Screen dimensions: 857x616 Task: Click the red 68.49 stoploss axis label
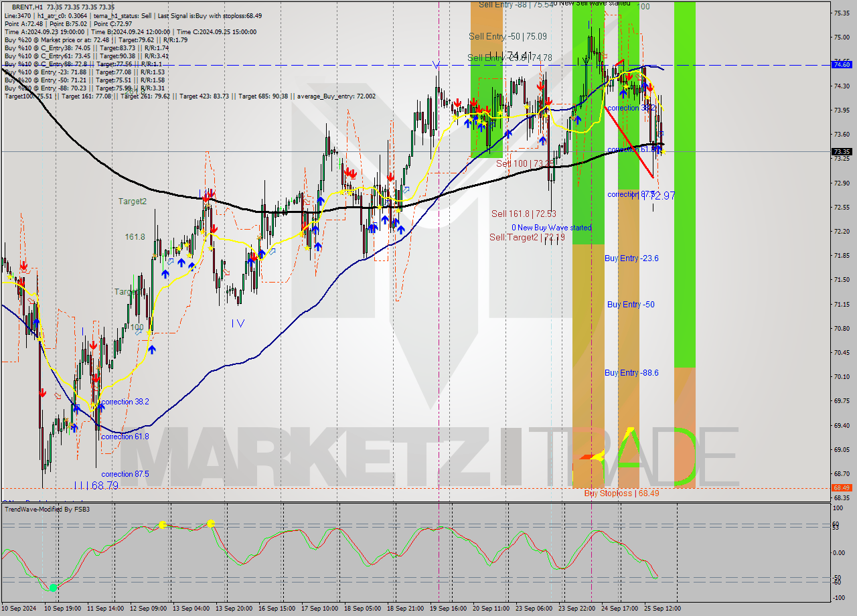pos(841,488)
